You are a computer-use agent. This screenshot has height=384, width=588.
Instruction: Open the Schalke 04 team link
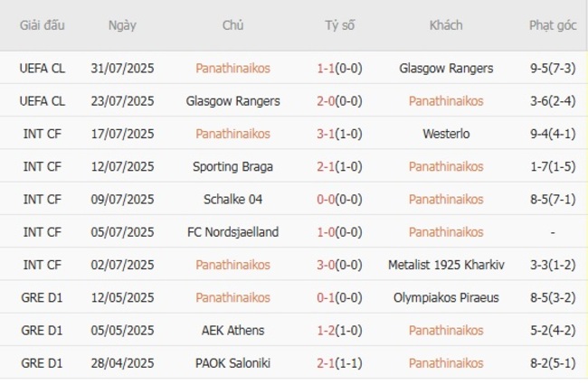(232, 199)
